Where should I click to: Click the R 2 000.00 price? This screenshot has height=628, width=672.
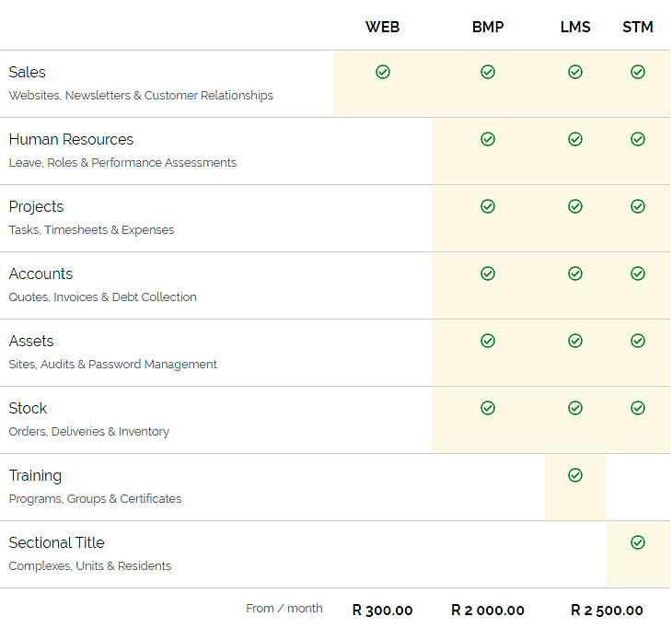488,610
